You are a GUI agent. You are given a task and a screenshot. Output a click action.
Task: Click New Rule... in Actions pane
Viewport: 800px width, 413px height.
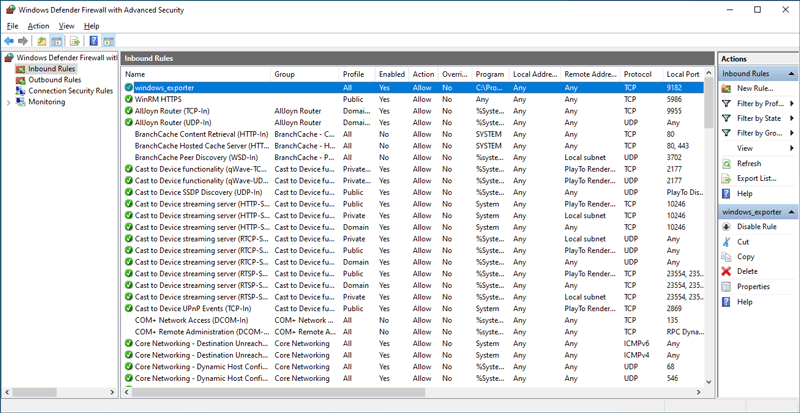[755, 88]
